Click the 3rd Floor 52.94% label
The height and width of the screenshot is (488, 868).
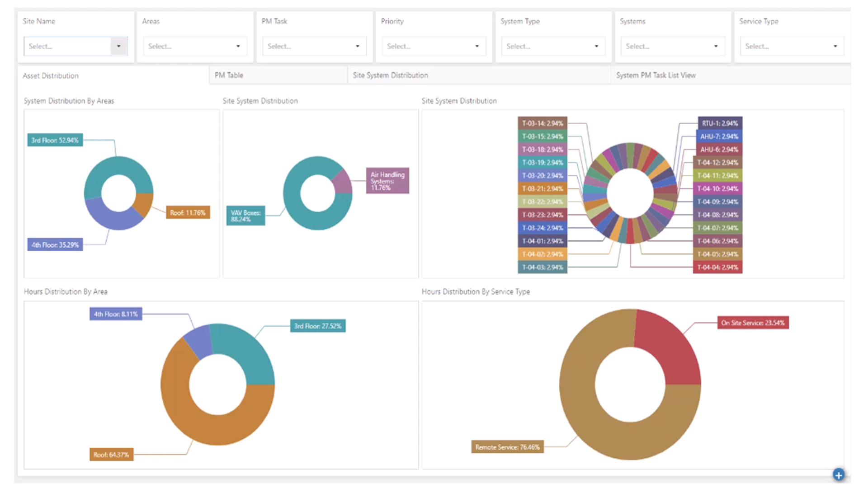pyautogui.click(x=55, y=140)
